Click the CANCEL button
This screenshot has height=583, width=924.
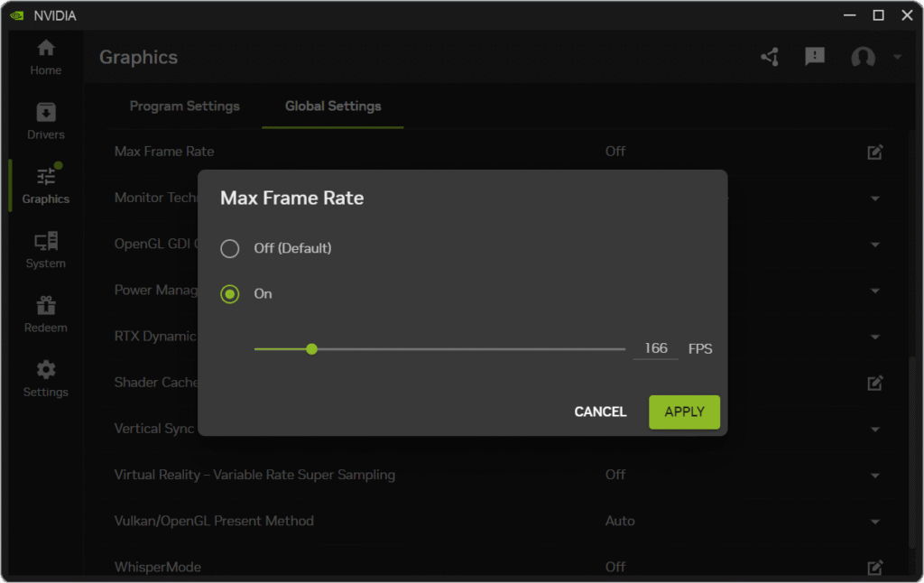click(x=600, y=412)
